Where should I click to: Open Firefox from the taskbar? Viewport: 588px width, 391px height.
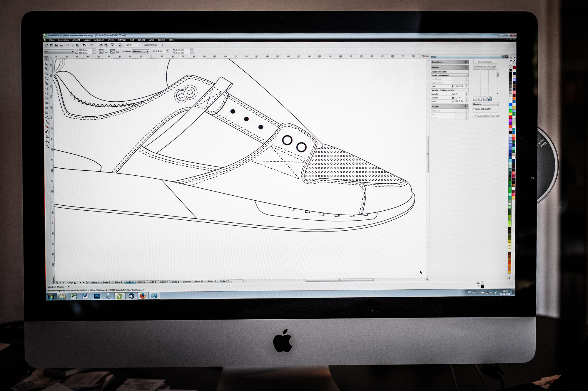(143, 296)
